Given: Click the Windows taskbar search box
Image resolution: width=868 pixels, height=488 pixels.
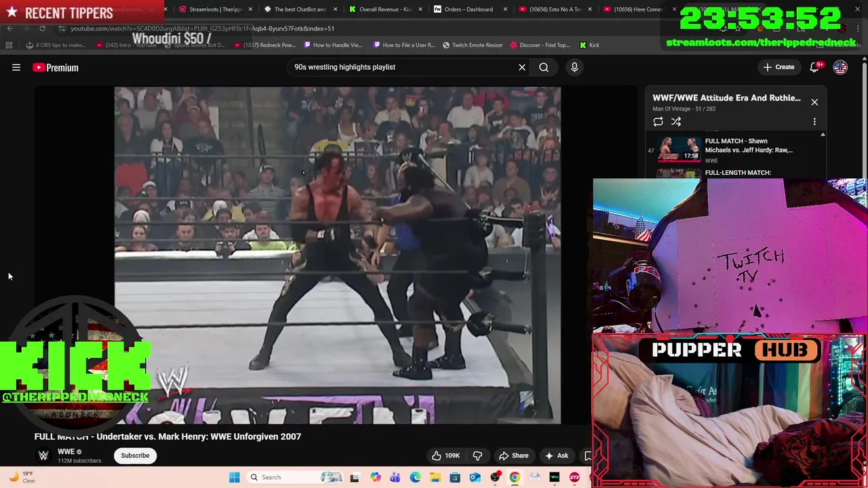Looking at the screenshot, I should 295,477.
